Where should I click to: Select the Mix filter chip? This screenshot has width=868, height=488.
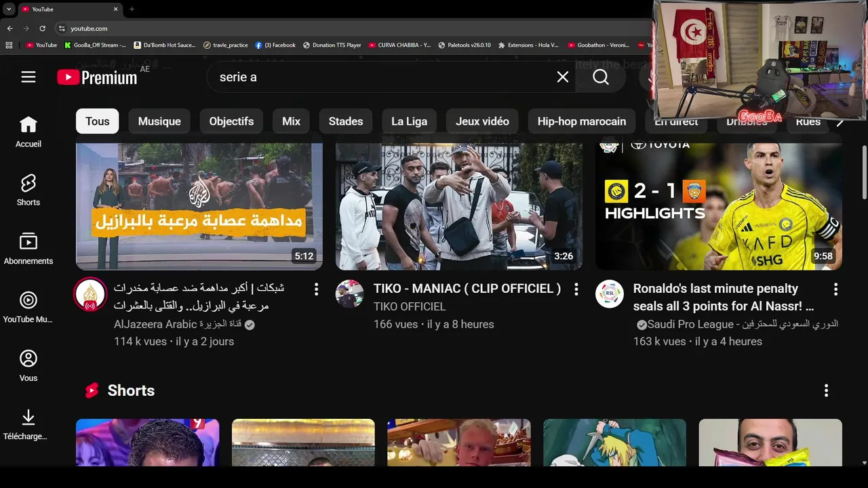pyautogui.click(x=291, y=121)
